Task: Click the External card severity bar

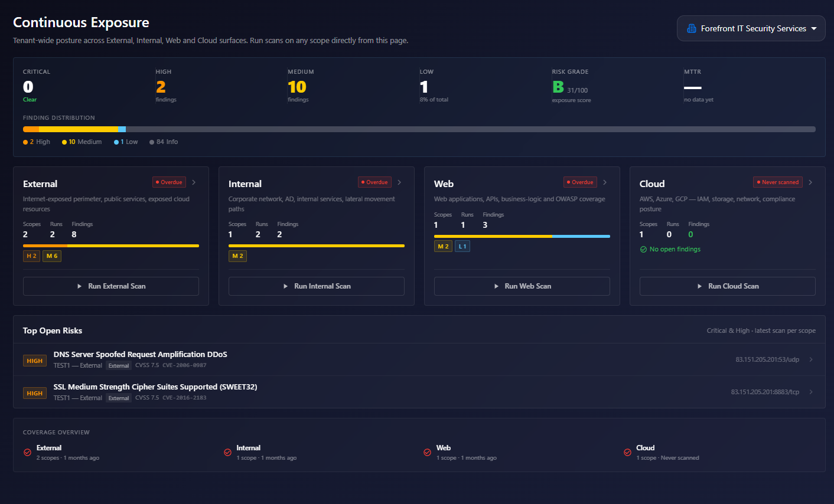Action: 111,246
